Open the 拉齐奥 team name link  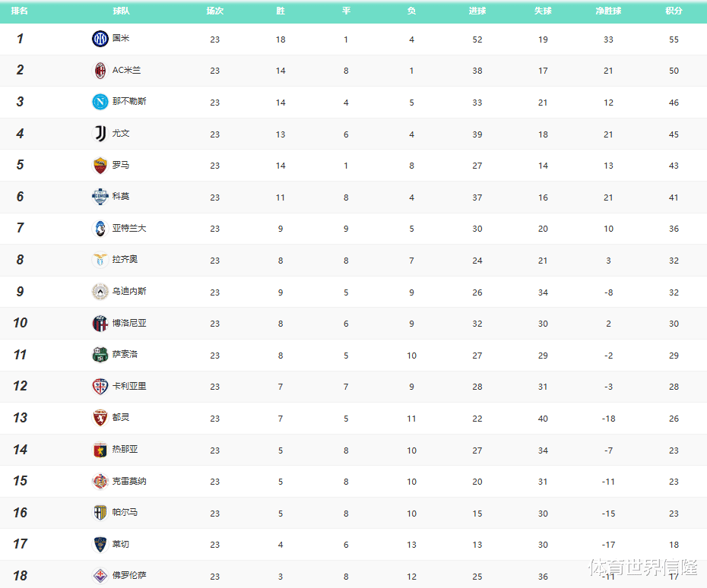(125, 260)
